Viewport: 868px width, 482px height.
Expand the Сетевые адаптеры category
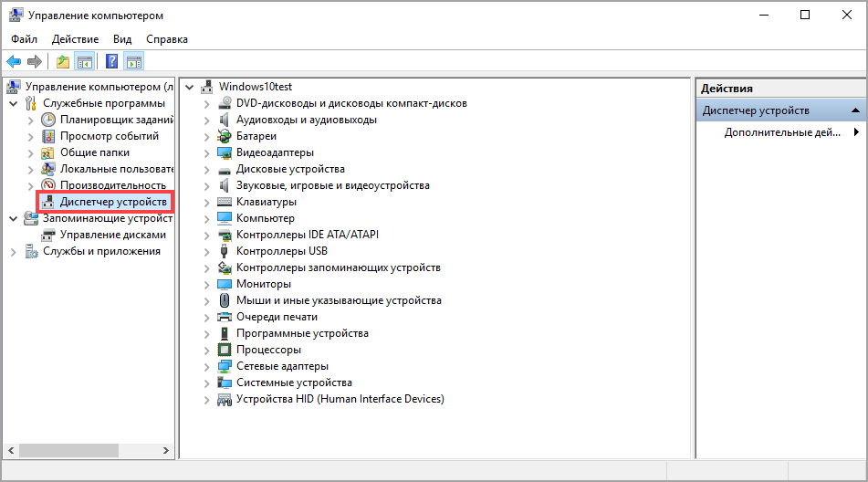point(207,366)
